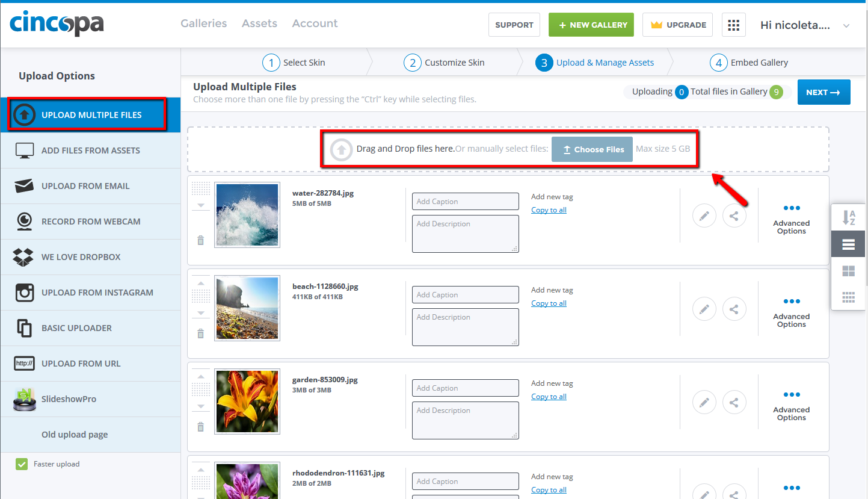Image resolution: width=868 pixels, height=499 pixels.
Task: Click Copy to all for water-282784.jpg
Action: [x=549, y=210]
